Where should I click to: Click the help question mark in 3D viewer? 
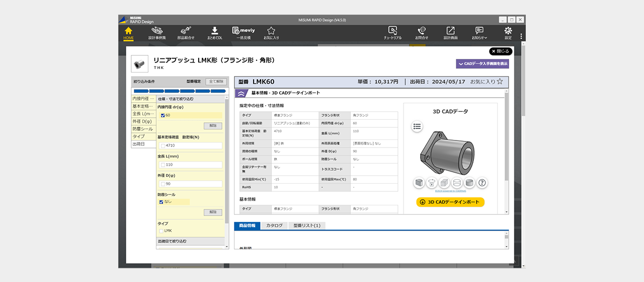tap(482, 183)
